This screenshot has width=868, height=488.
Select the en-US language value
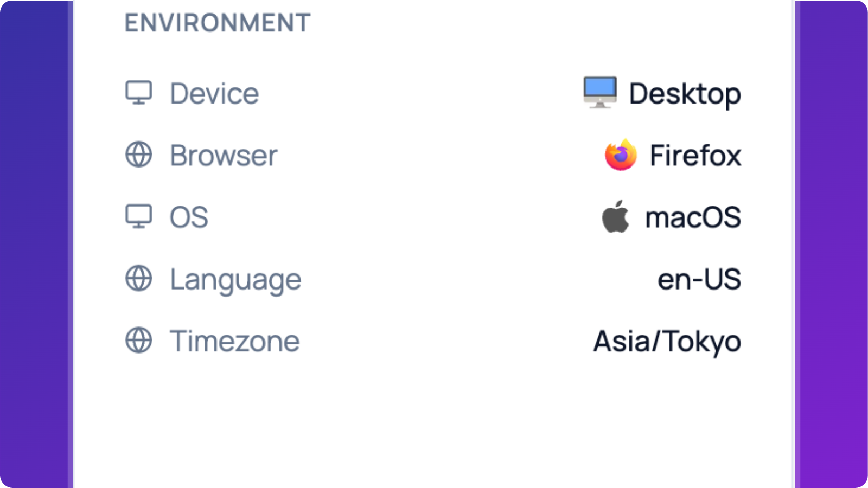(699, 279)
